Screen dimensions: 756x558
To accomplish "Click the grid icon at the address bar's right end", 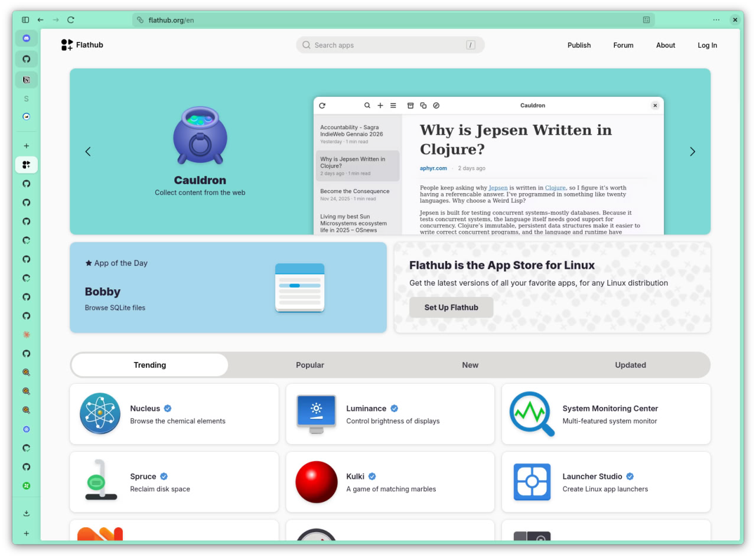I will point(646,20).
